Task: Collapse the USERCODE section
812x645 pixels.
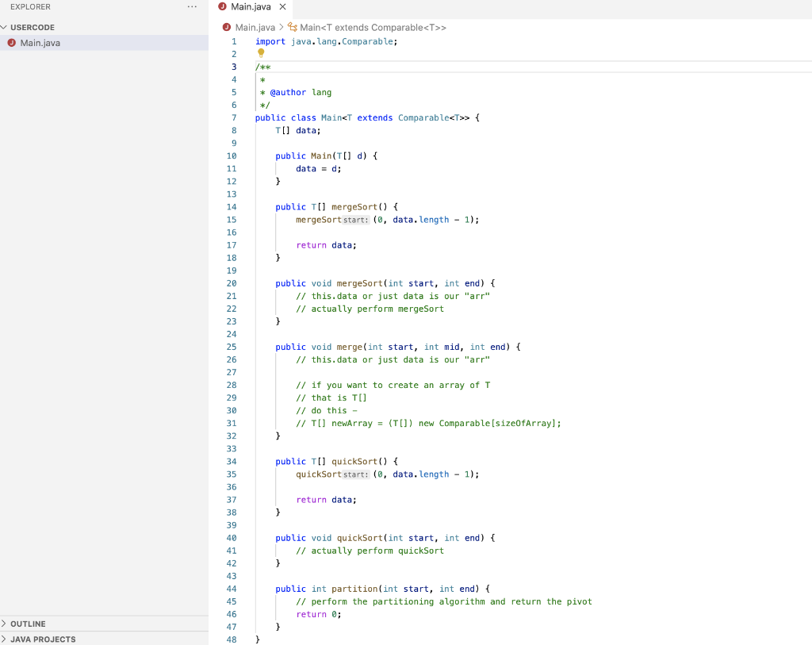Action: 32,26
